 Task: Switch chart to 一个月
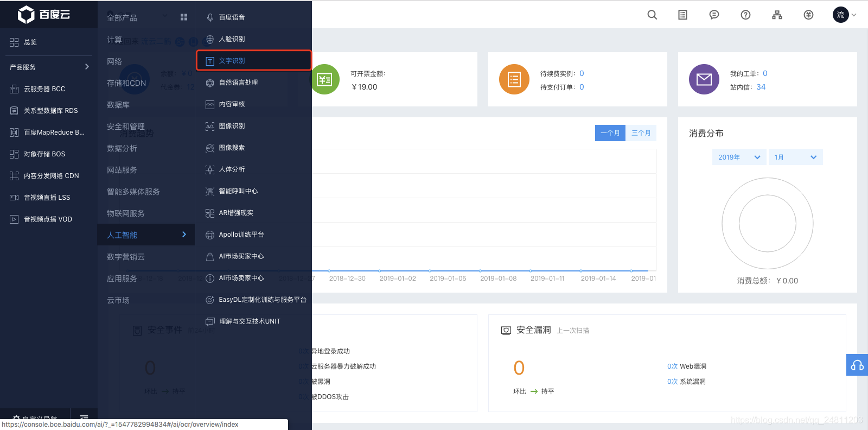click(610, 133)
